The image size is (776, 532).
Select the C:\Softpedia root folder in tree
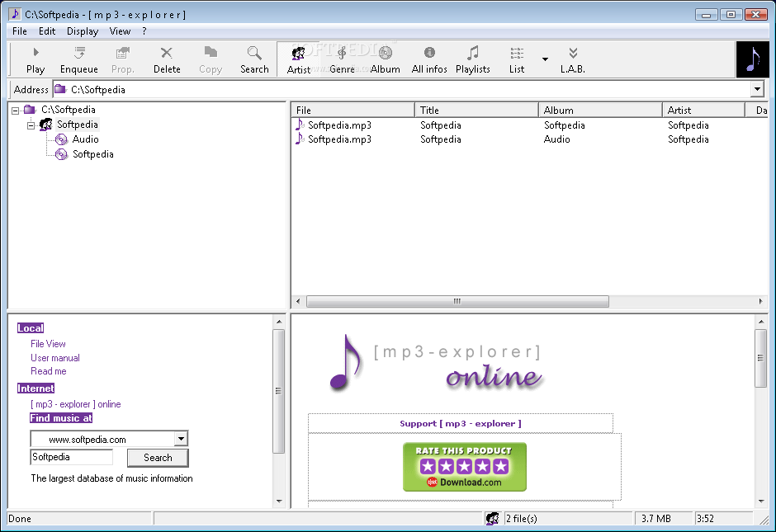(x=69, y=110)
